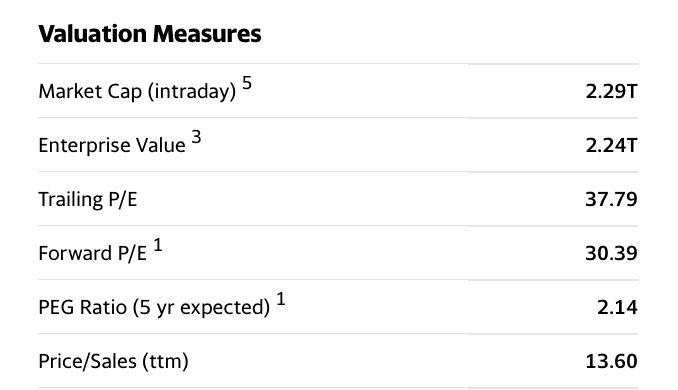This screenshot has width=678, height=390.
Task: Select the Market Cap (intraday) label
Action: [x=138, y=91]
